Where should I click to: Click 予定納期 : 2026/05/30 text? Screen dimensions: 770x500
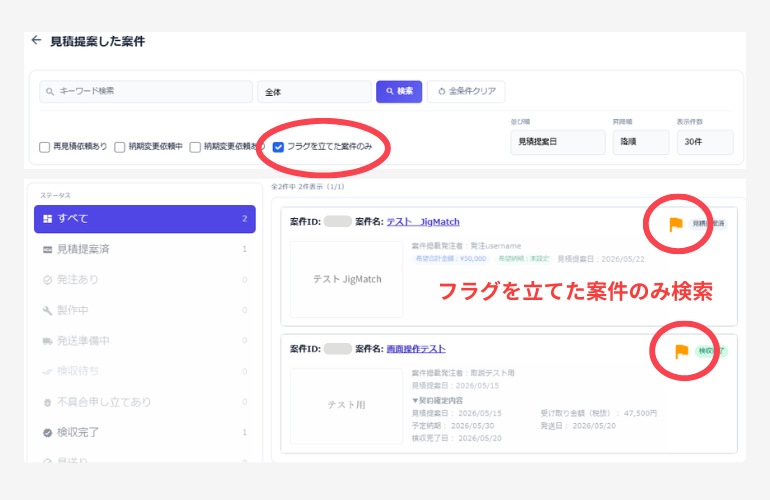(453, 426)
